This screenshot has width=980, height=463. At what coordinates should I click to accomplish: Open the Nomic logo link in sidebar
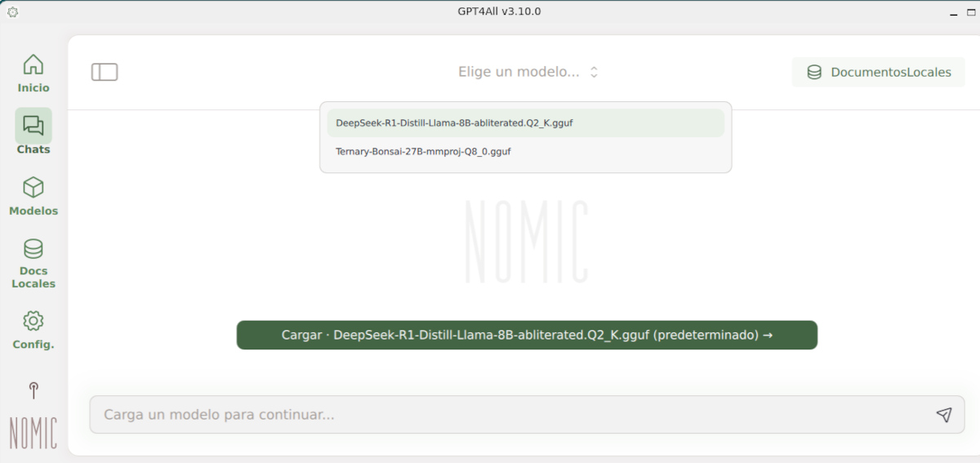[x=33, y=433]
